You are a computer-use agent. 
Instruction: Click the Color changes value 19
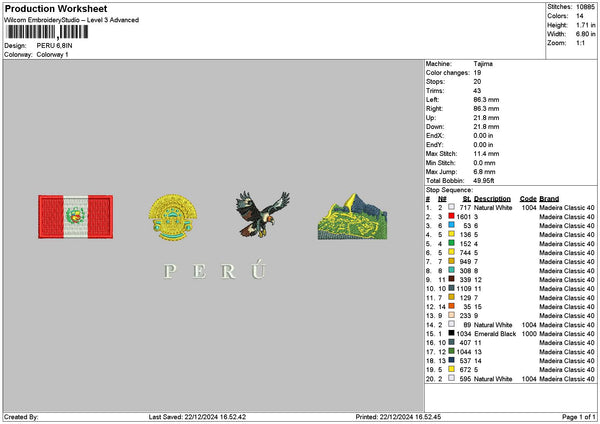pyautogui.click(x=477, y=73)
